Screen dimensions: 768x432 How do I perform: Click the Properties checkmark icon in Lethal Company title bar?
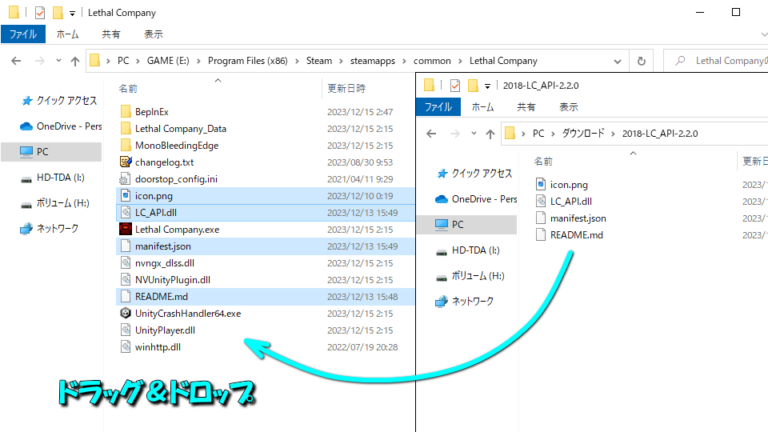click(40, 13)
